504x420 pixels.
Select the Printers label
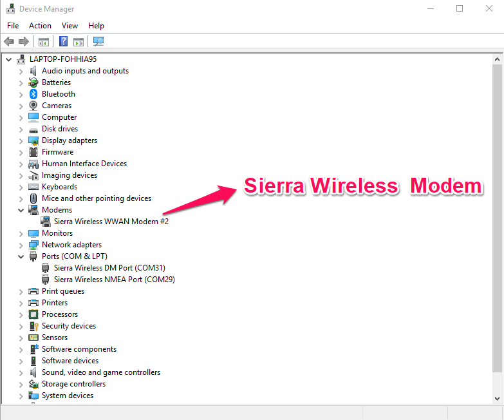(55, 303)
